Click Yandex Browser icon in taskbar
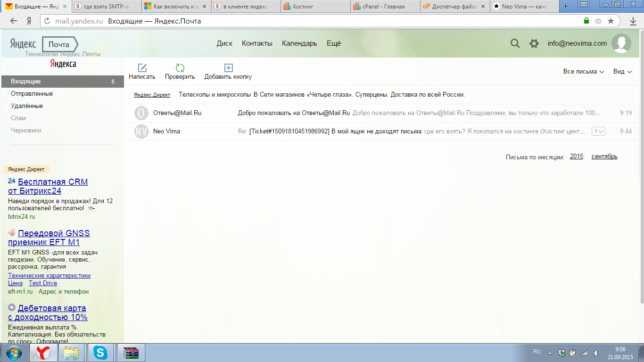Screen dimensions: 644x362 click(x=44, y=353)
